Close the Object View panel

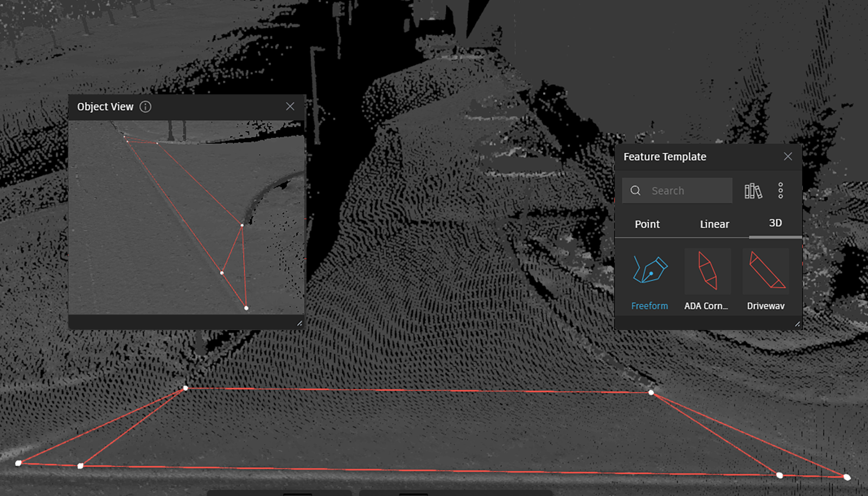tap(290, 107)
